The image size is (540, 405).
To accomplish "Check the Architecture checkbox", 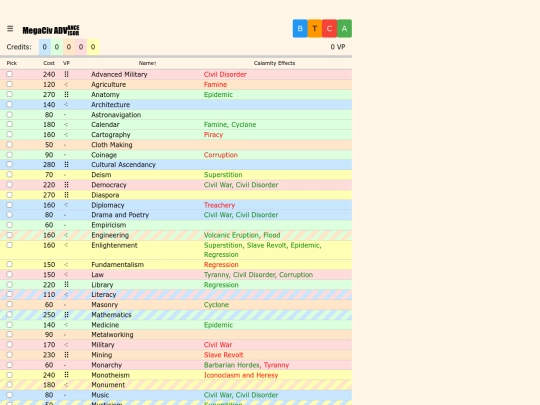I will 10,104.
